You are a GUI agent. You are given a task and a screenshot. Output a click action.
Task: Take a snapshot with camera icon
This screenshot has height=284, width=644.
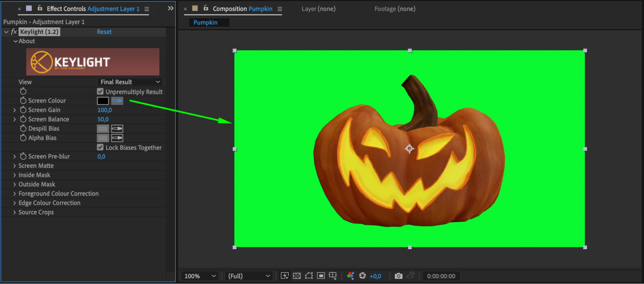pos(399,276)
